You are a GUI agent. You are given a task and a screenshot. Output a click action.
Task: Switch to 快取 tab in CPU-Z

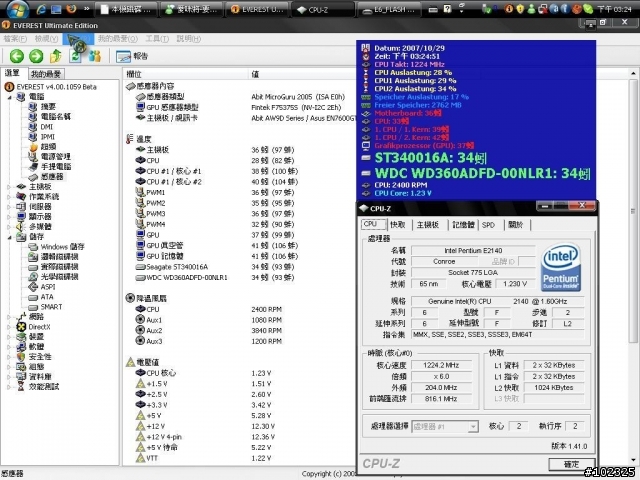click(x=398, y=224)
